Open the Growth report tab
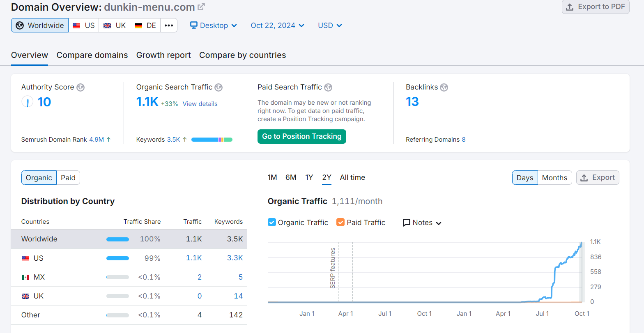The image size is (644, 333). [x=163, y=55]
